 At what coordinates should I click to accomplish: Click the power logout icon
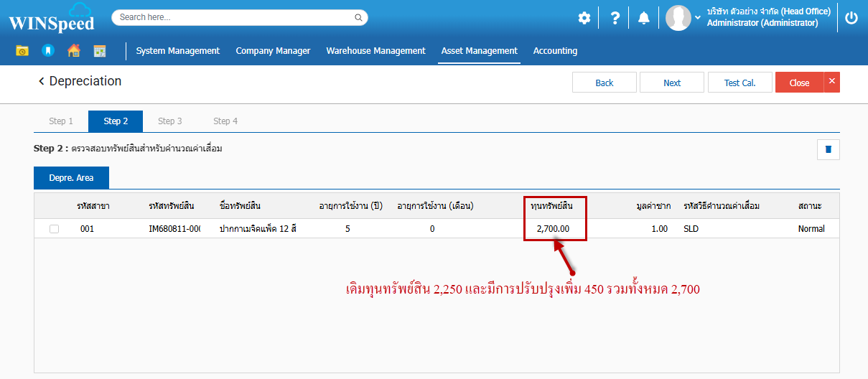[x=851, y=18]
